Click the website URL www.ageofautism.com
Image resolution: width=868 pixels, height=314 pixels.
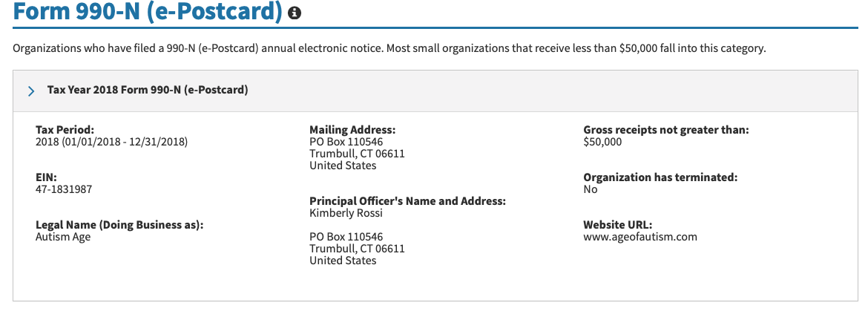640,237
